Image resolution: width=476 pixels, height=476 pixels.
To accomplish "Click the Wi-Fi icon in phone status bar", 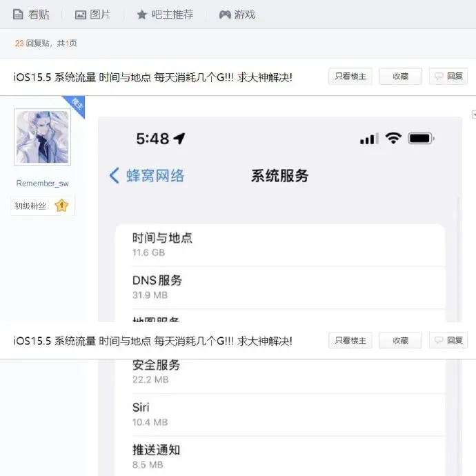I will [393, 139].
